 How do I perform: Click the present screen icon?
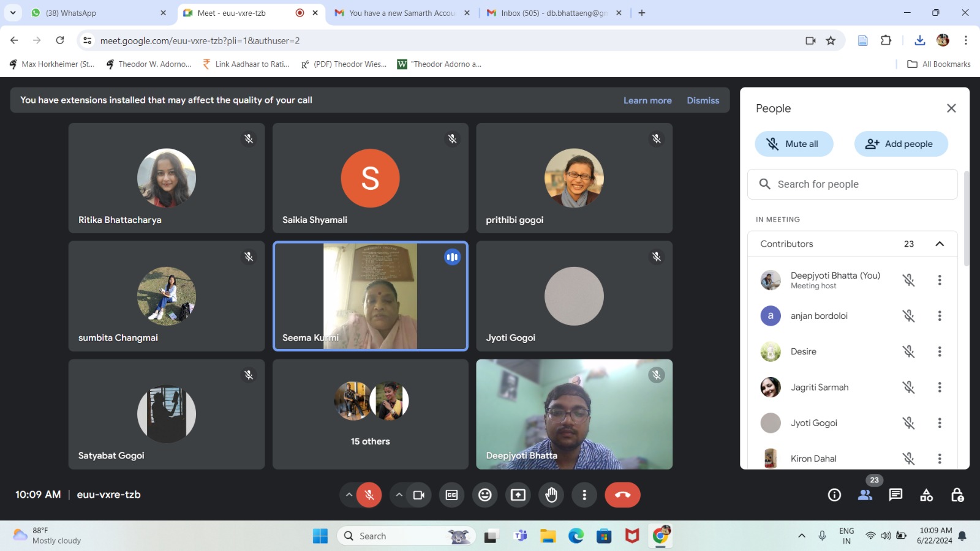pos(518,495)
